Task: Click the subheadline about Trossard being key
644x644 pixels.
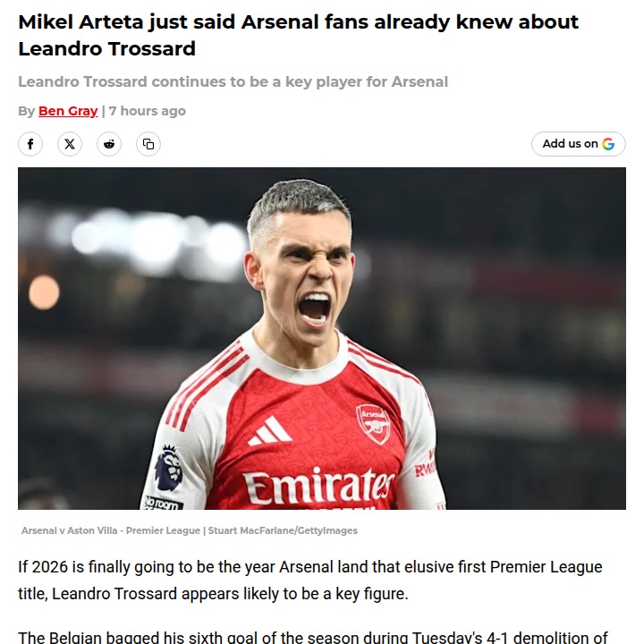Action: pos(233,81)
